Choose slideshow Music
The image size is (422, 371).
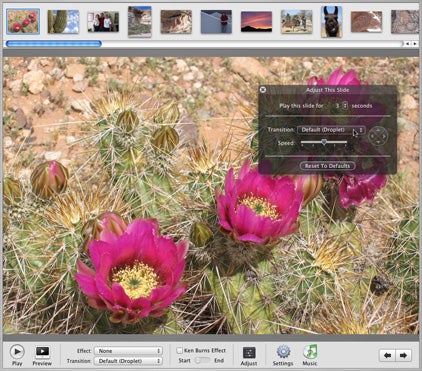(310, 352)
